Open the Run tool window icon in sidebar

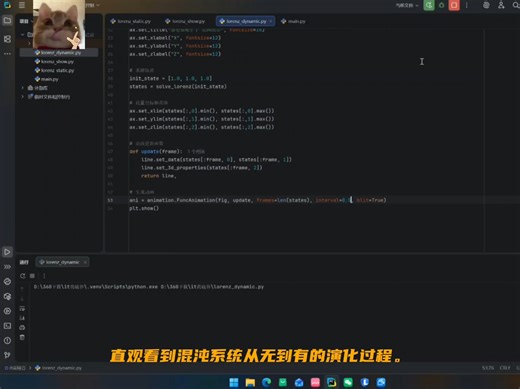pyautogui.click(x=7, y=252)
